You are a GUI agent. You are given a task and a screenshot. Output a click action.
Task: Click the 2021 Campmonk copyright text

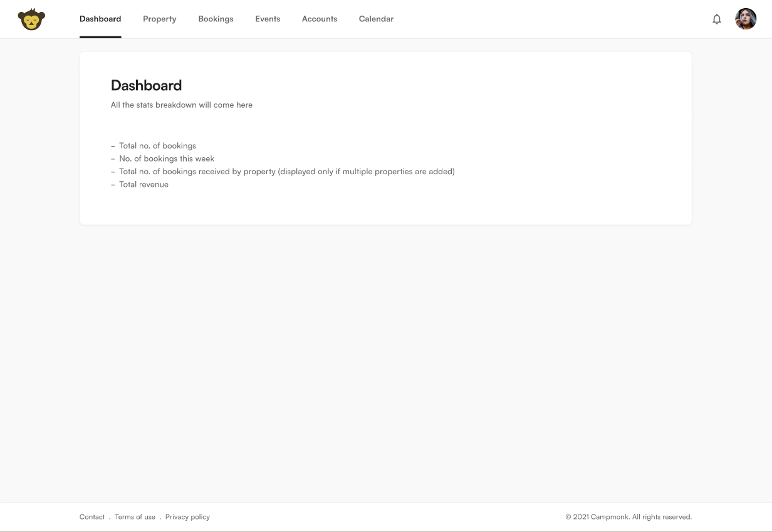coord(629,517)
